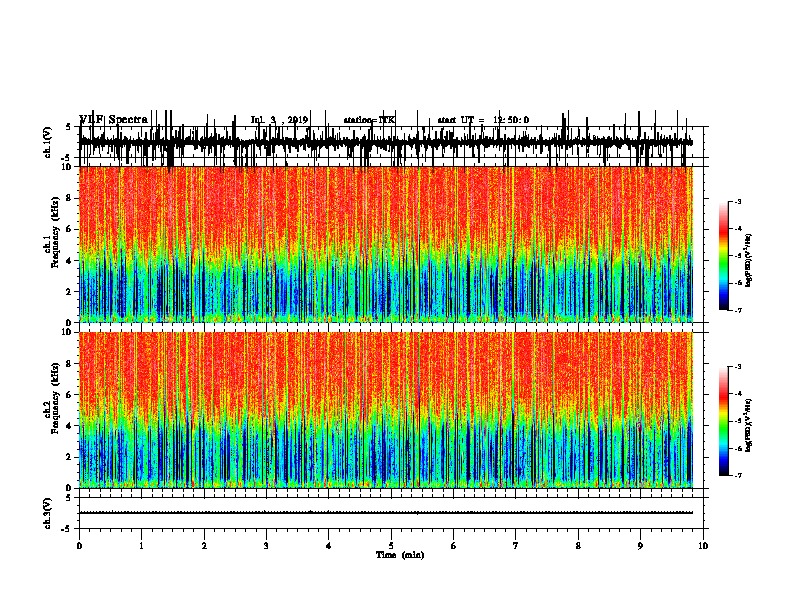Click the ch.1 waveform panel
The height and width of the screenshot is (612, 792).
[391, 142]
